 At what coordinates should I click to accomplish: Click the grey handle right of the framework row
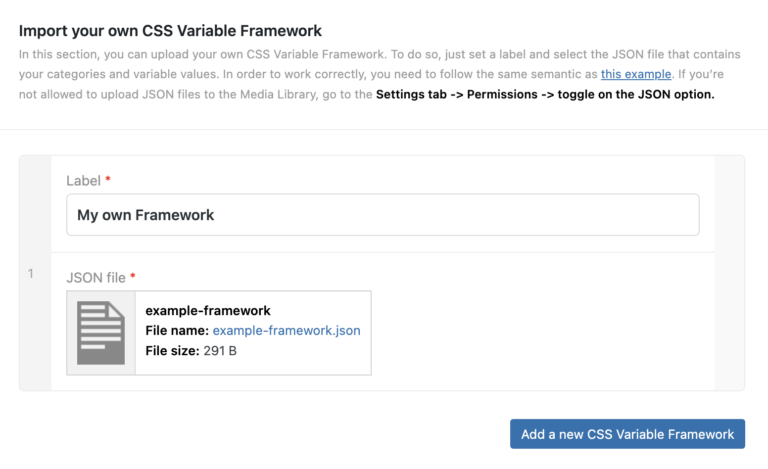coord(730,273)
